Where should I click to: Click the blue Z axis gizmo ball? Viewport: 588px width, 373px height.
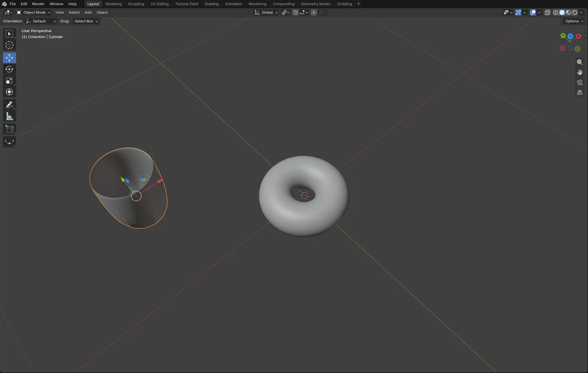click(570, 36)
